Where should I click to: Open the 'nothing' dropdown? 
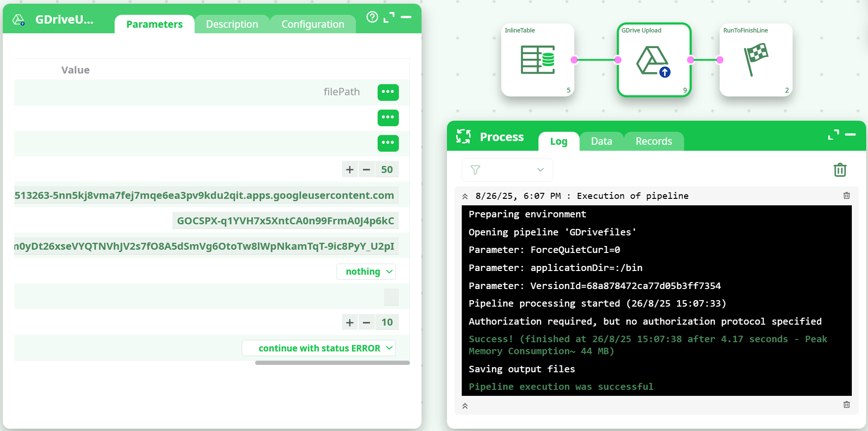pos(366,271)
